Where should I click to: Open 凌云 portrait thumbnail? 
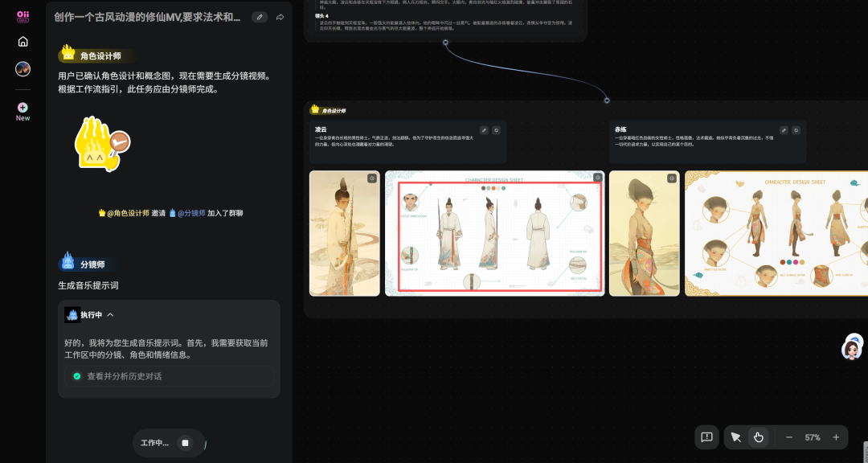tap(344, 233)
